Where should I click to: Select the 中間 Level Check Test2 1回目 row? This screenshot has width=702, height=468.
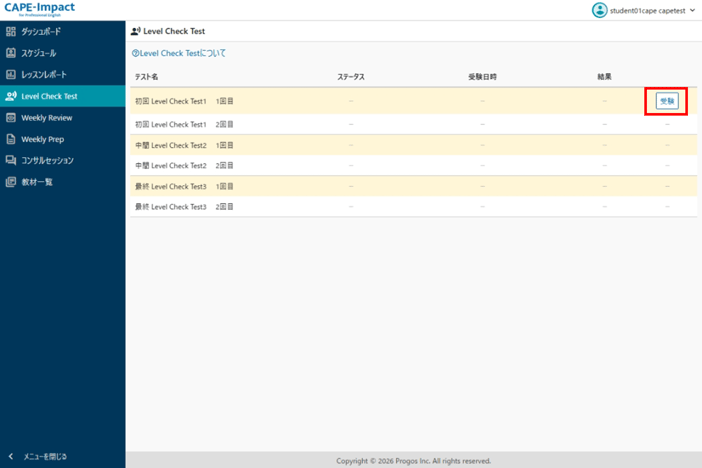tap(184, 145)
